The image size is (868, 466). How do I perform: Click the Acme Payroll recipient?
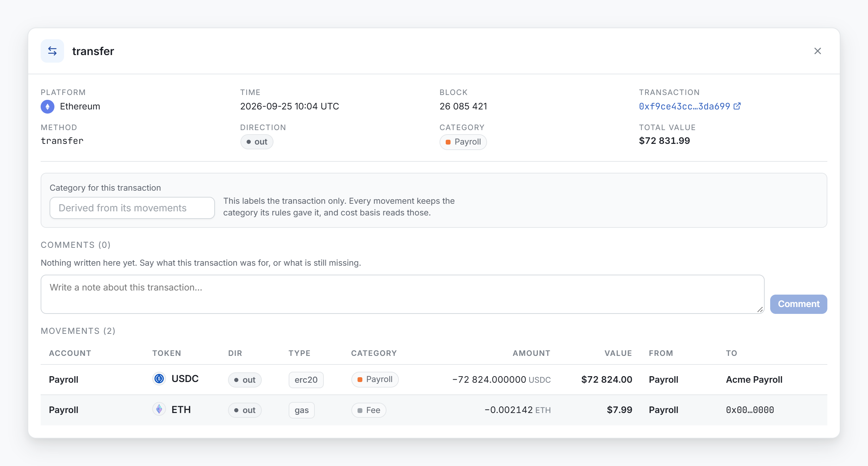(754, 379)
